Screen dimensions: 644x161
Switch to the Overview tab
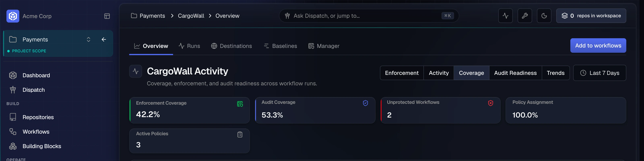tap(151, 46)
